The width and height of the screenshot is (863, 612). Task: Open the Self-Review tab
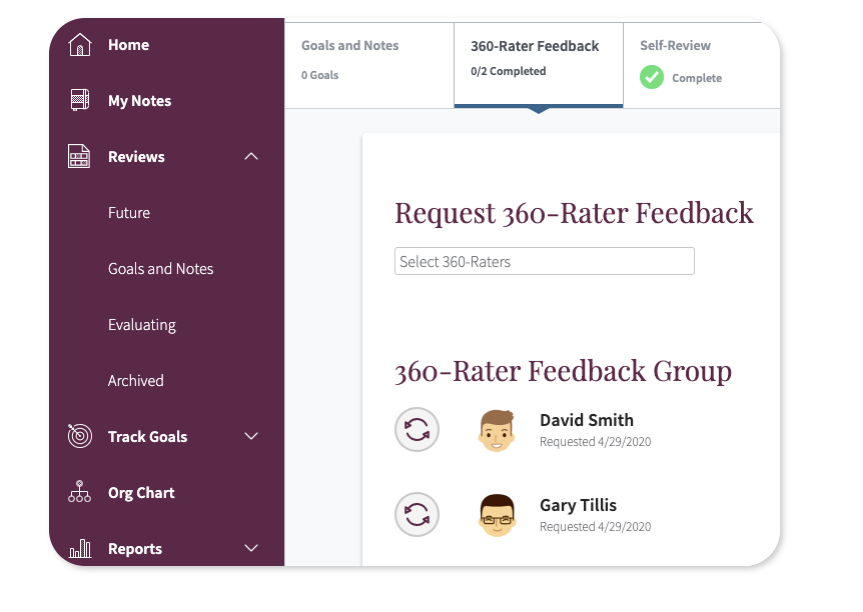click(x=677, y=45)
